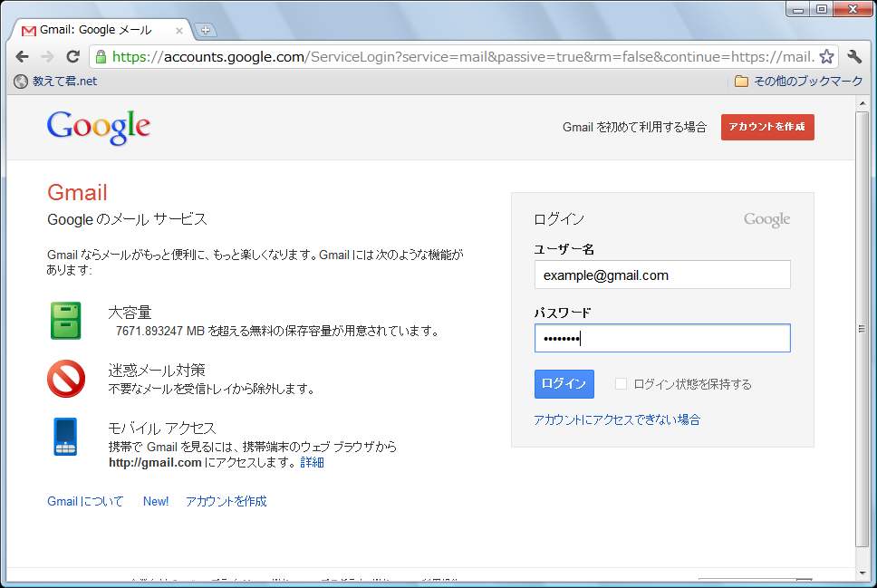Open the その他のブックマーク folder icon
877x588 pixels.
(741, 82)
